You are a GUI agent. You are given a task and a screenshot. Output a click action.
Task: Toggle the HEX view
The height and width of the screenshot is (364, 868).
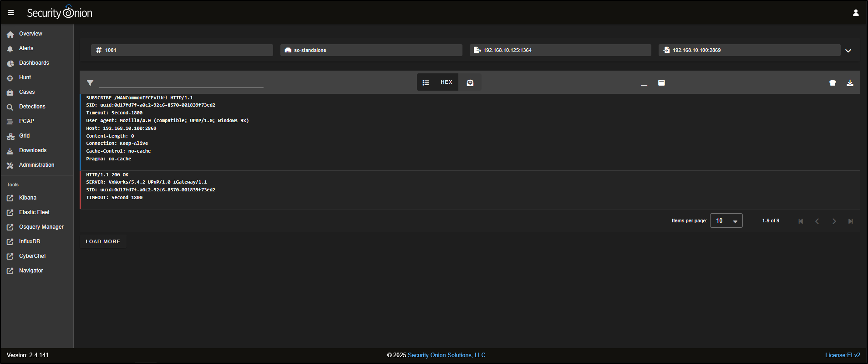tap(446, 82)
